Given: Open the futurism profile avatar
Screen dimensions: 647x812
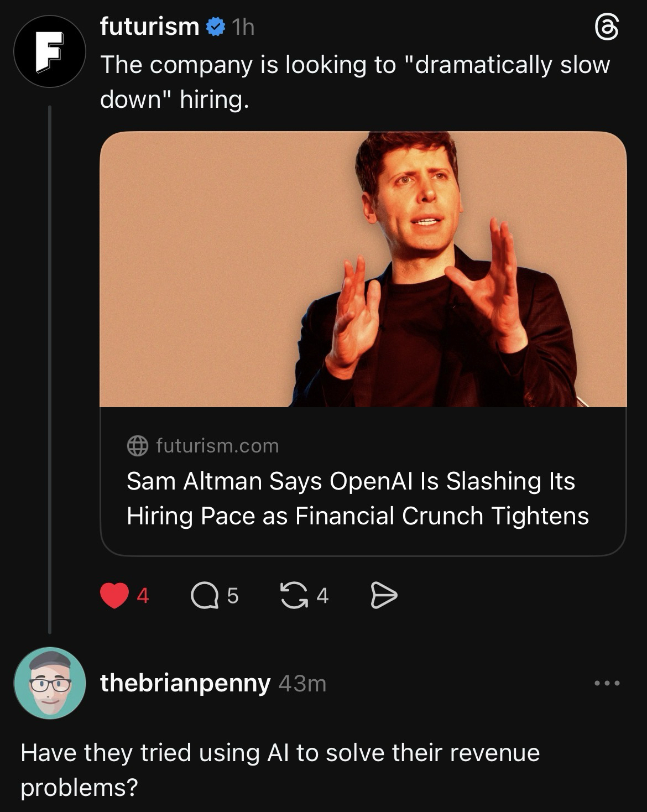Looking at the screenshot, I should tap(50, 51).
